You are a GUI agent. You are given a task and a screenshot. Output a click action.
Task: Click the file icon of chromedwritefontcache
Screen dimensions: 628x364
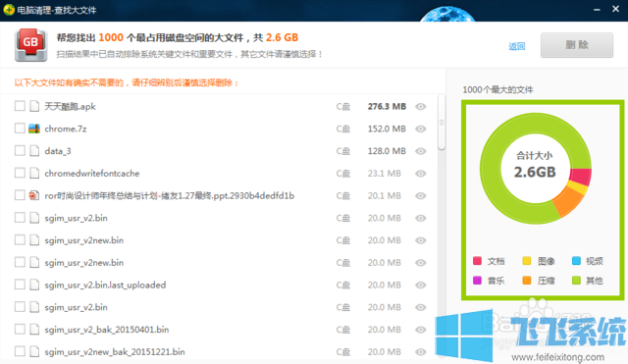(34, 173)
